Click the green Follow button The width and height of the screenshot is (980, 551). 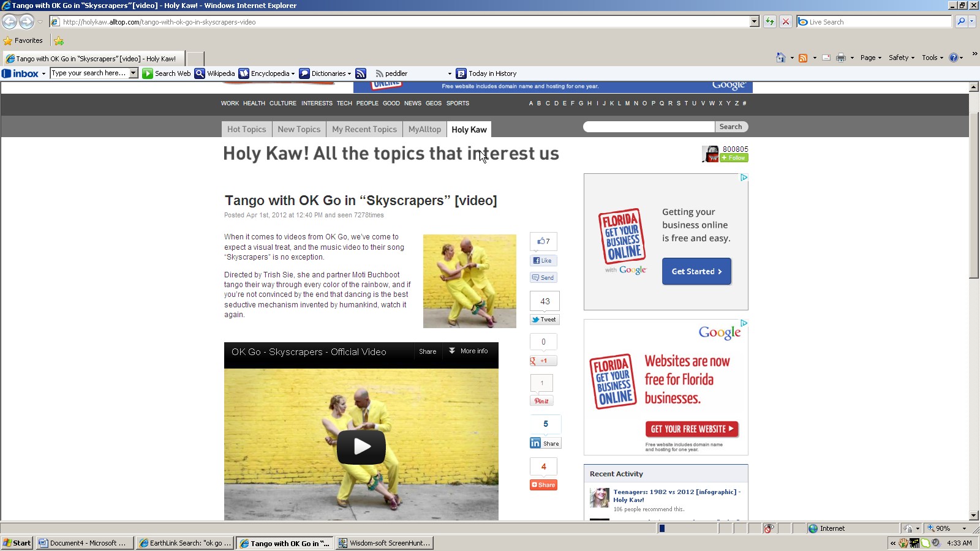pyautogui.click(x=734, y=158)
